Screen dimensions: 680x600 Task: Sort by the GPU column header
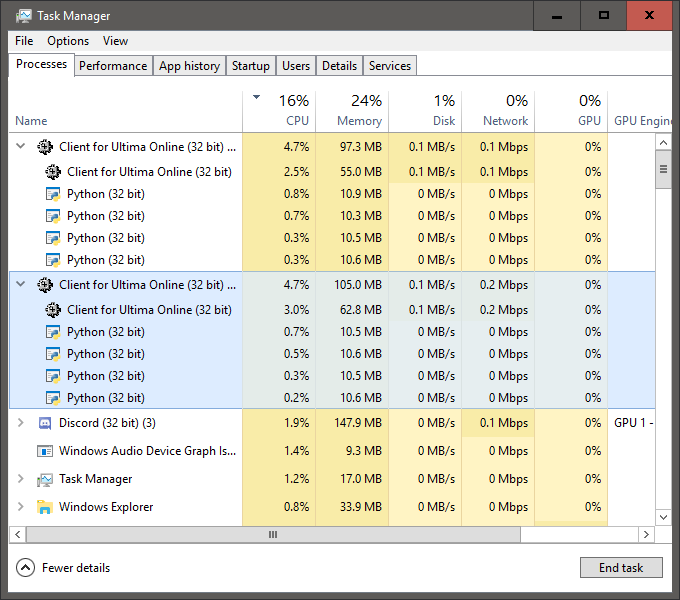point(571,111)
